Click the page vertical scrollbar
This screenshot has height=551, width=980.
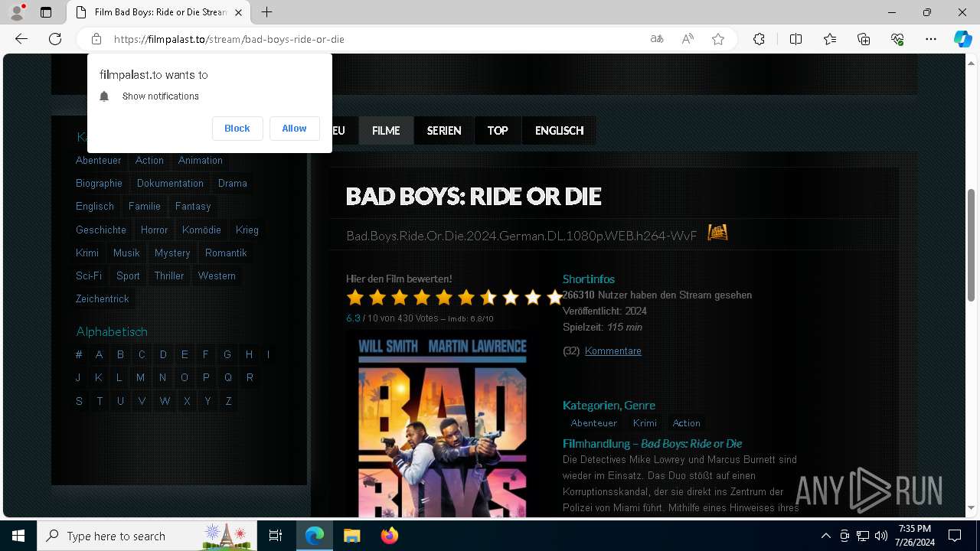[972, 245]
